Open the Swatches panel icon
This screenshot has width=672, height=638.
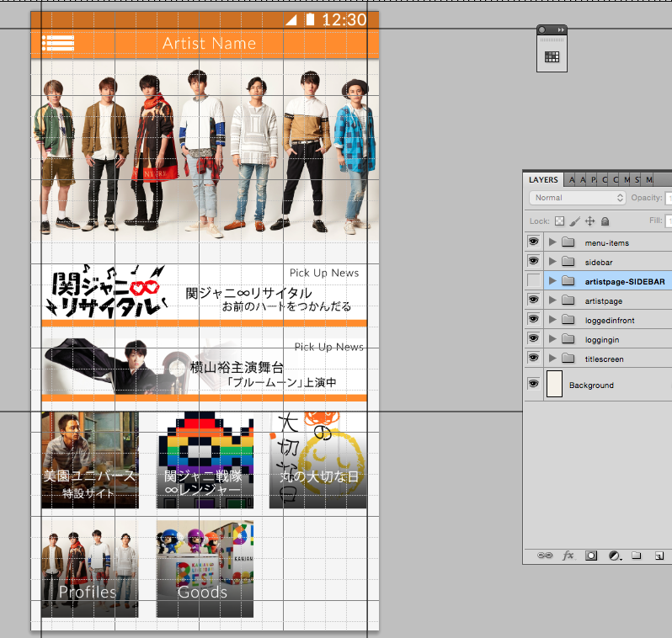552,57
